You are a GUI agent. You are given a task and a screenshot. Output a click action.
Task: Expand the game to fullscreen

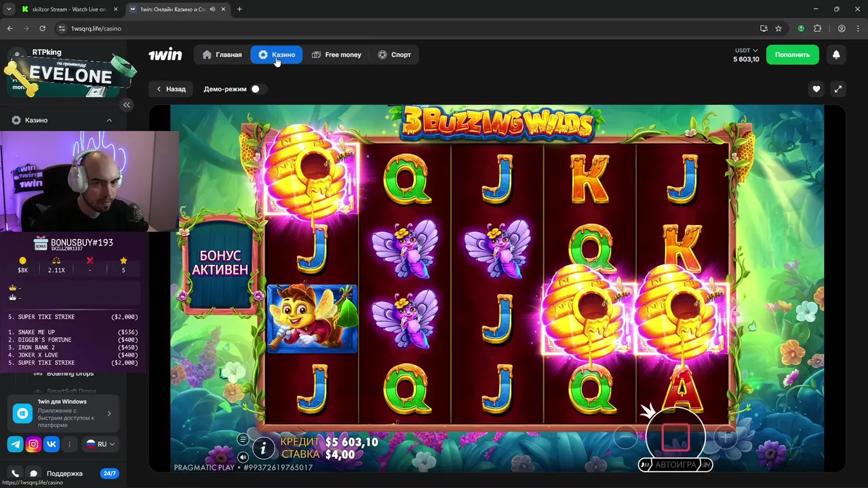coord(838,89)
